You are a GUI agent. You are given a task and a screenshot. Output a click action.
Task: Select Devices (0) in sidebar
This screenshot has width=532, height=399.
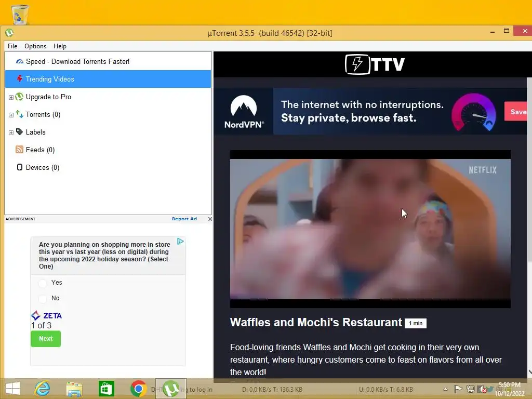(x=108, y=167)
